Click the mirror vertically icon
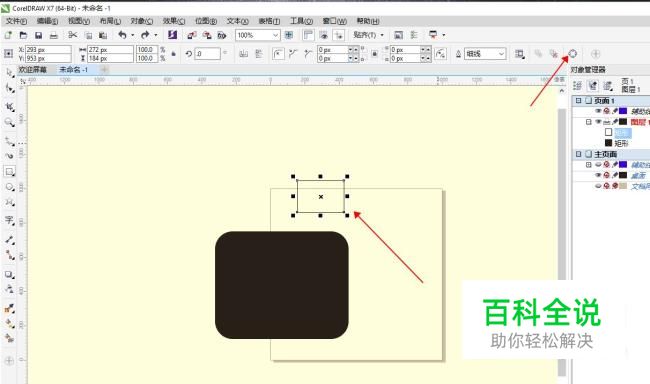The width and height of the screenshot is (650, 384). point(259,54)
